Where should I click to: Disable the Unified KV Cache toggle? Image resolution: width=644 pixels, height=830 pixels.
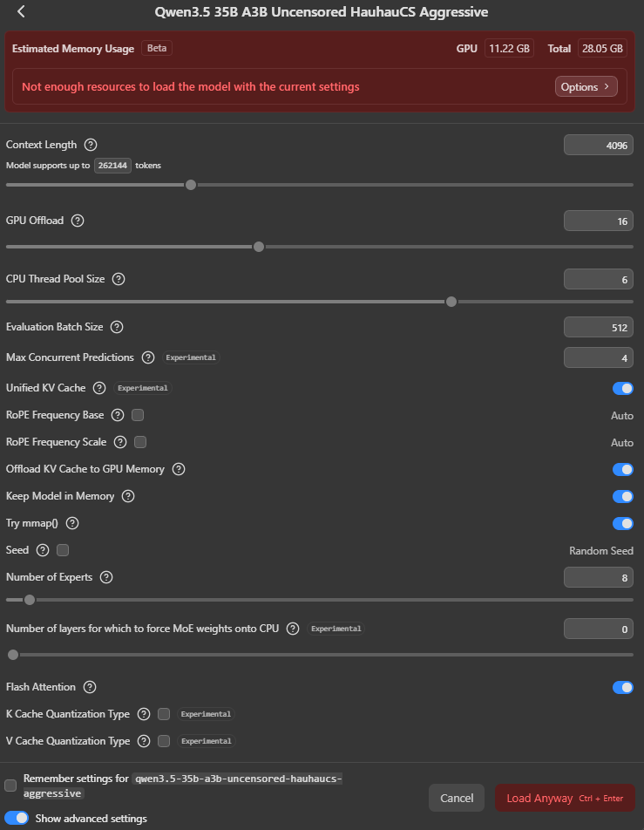click(622, 388)
